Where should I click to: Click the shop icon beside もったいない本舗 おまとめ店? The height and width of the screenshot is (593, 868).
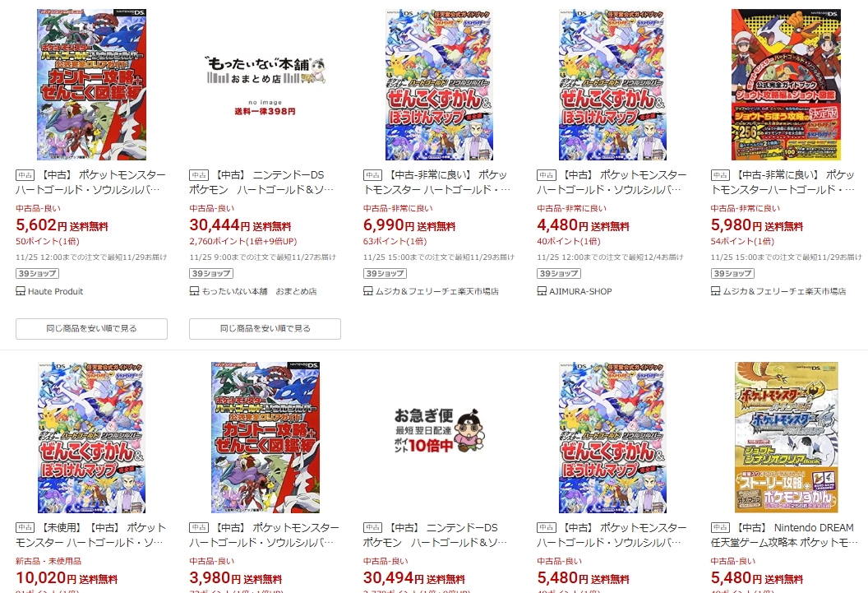pyautogui.click(x=194, y=290)
